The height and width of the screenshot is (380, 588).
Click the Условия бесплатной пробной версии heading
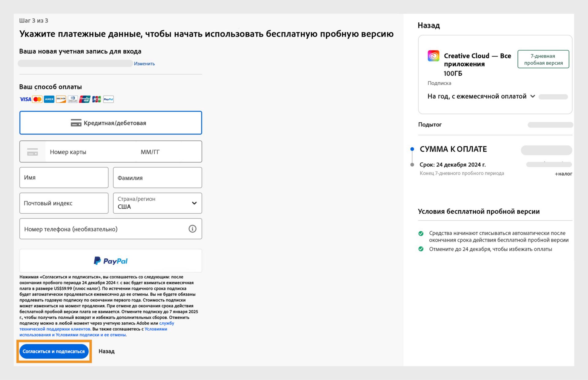[479, 211]
